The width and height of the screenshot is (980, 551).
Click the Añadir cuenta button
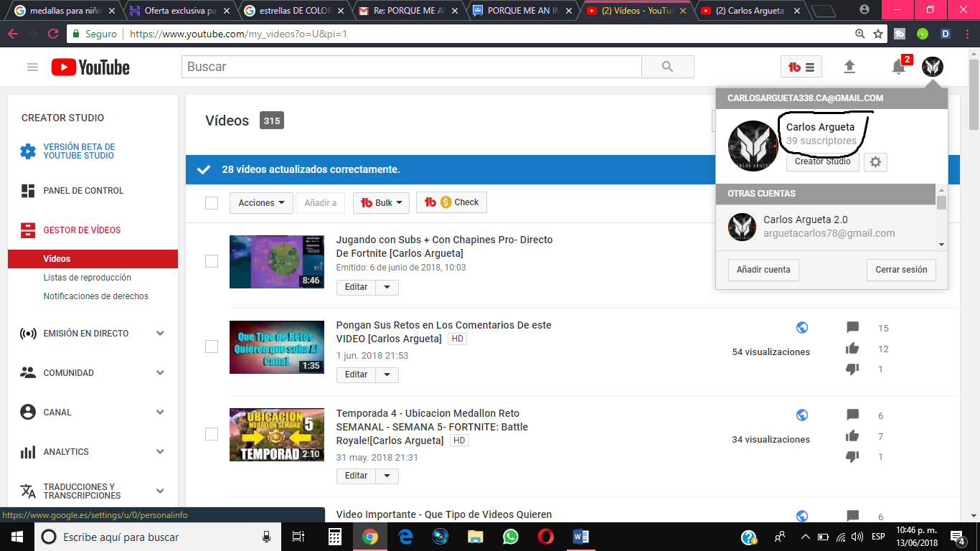tap(763, 270)
